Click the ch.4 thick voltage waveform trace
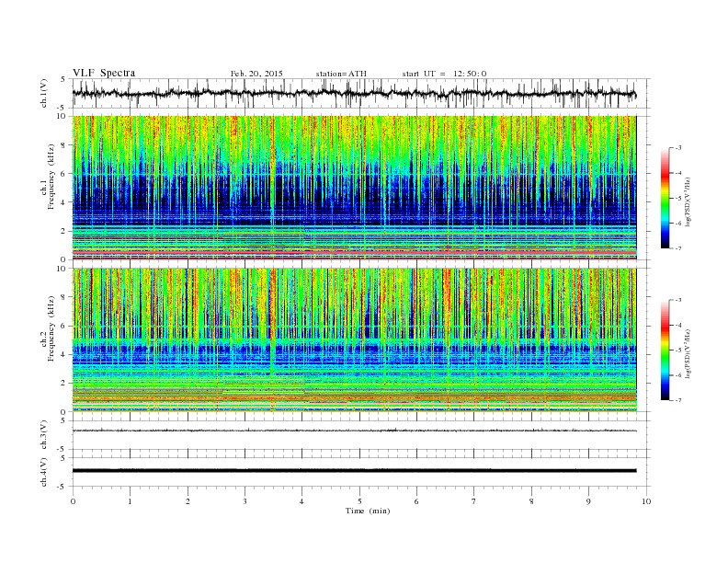 [x=354, y=471]
